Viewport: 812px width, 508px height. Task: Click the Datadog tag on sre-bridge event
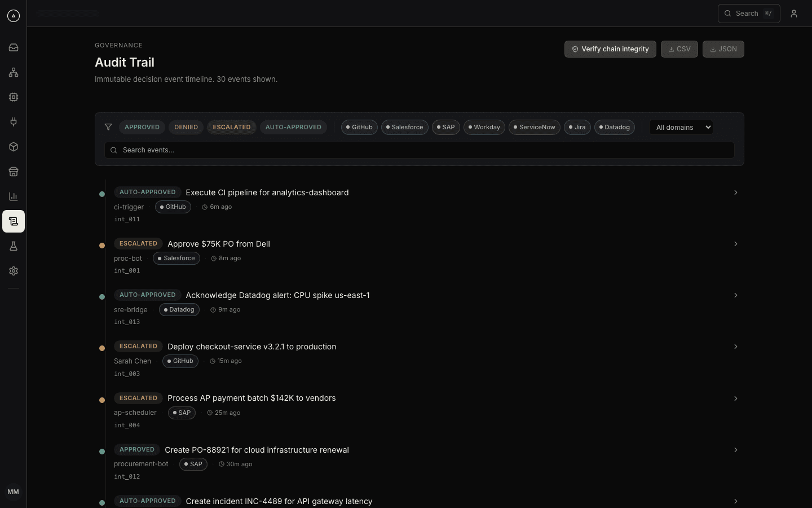click(179, 310)
